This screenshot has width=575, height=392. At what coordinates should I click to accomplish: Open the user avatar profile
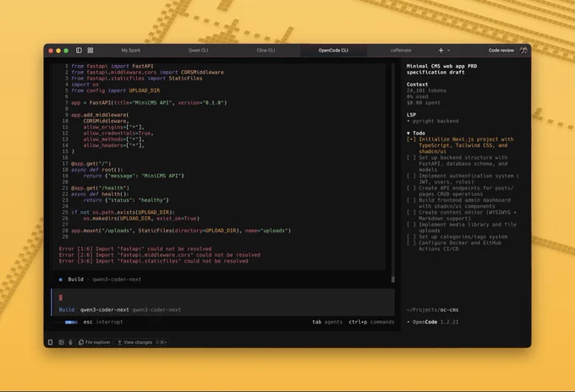pos(523,50)
